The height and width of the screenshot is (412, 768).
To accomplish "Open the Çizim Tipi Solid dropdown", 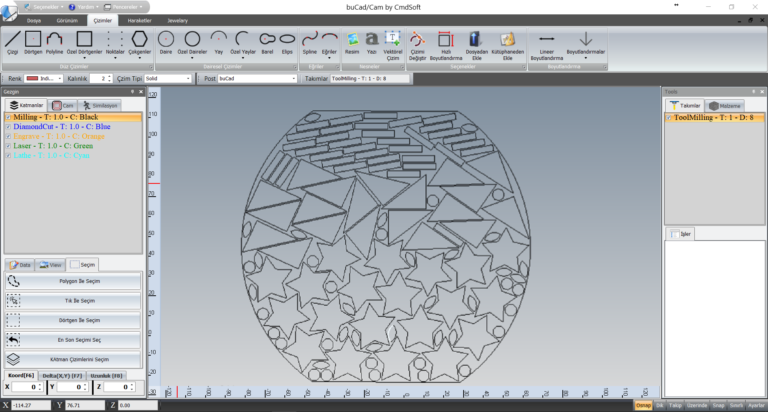I will (x=168, y=77).
